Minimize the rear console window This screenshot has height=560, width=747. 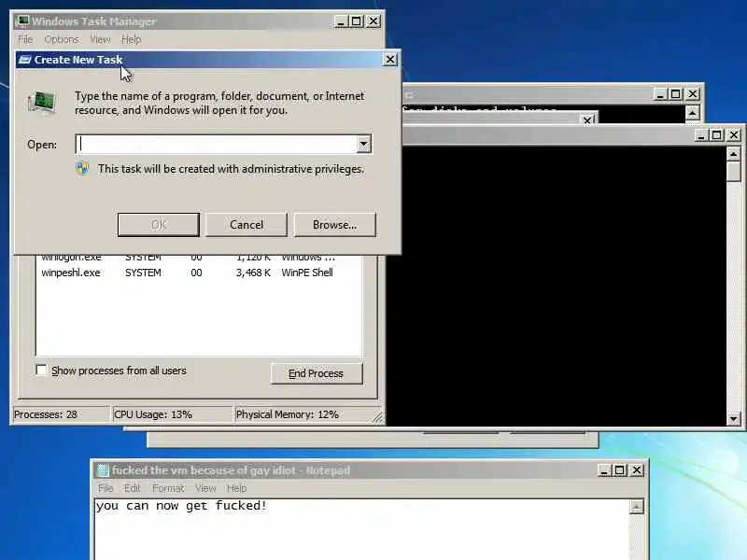(x=660, y=94)
